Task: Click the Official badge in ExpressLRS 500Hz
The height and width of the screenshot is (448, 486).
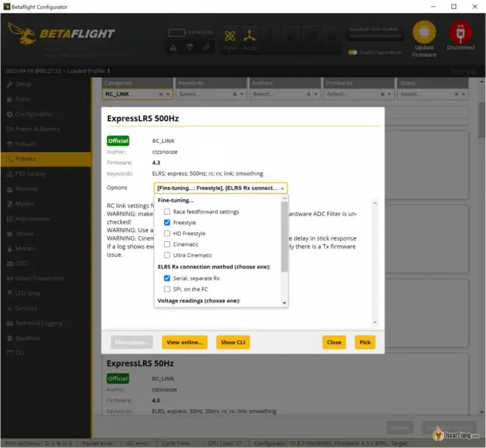Action: point(118,141)
